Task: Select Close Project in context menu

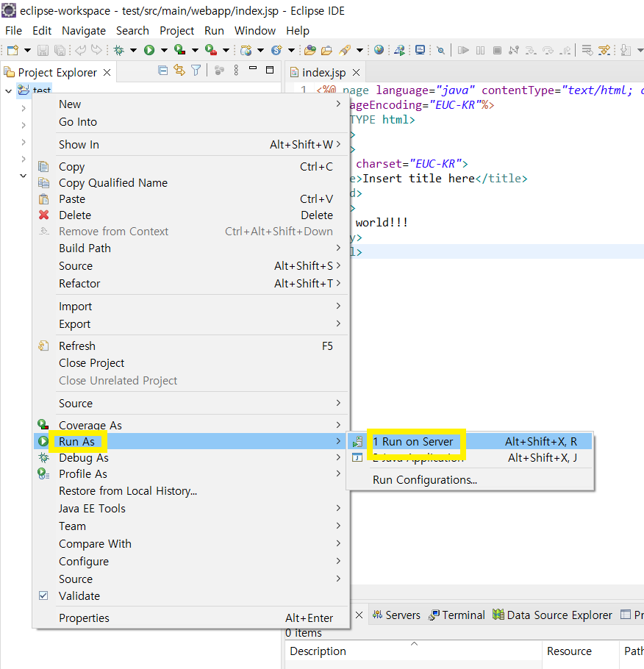Action: (191, 363)
